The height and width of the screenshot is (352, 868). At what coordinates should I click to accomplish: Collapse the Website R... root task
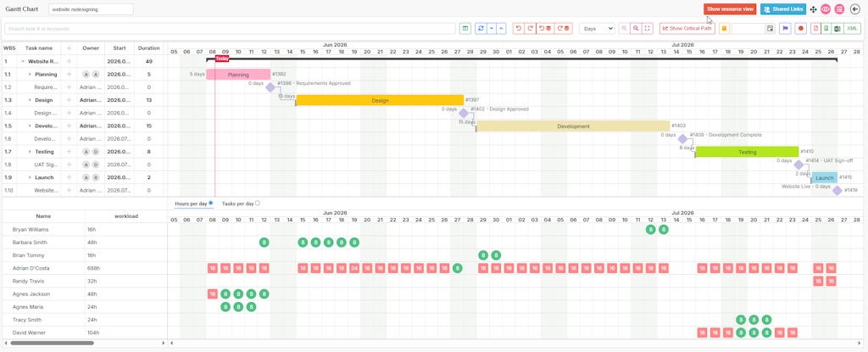point(23,62)
